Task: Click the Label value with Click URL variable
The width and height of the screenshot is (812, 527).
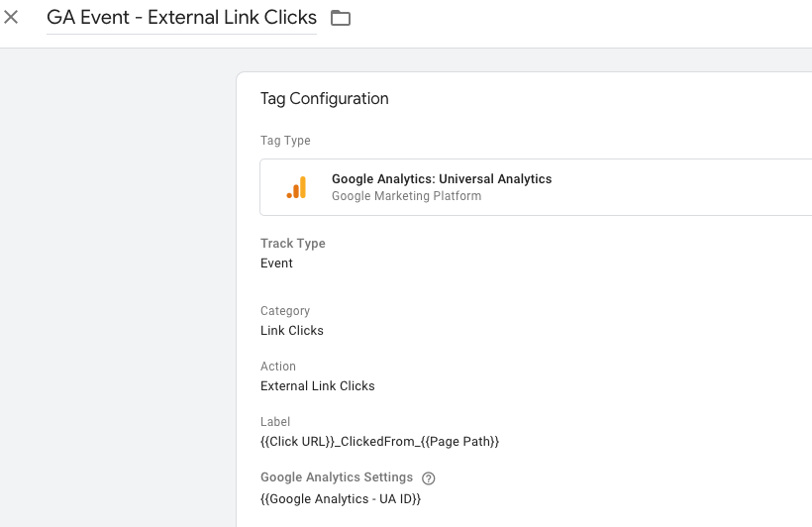Action: tap(379, 442)
